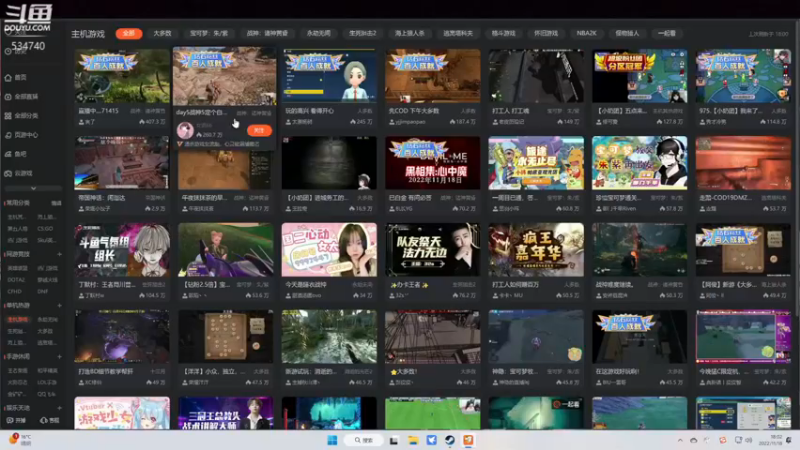Open the taskbar clock and date

(769, 440)
